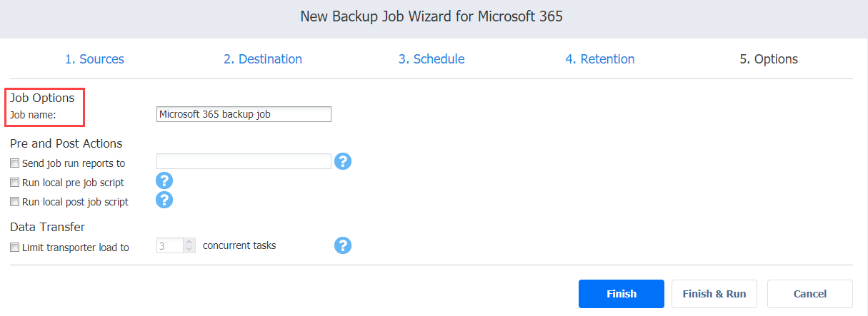
Task: Go to the 1. Sources step
Action: point(94,59)
